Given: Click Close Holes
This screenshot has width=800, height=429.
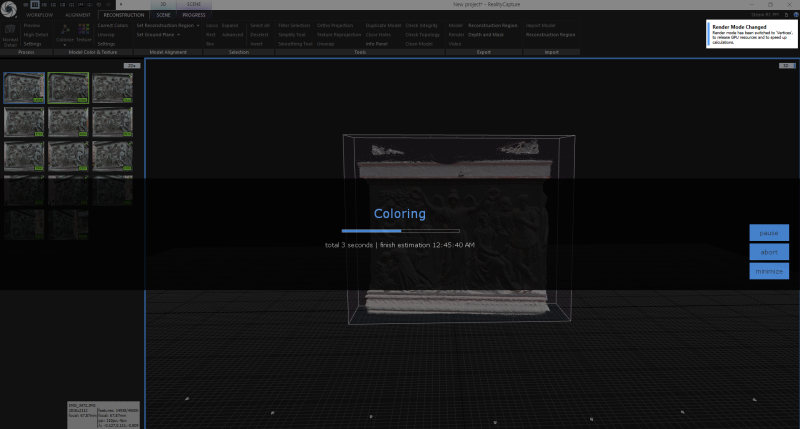Looking at the screenshot, I should coord(378,35).
